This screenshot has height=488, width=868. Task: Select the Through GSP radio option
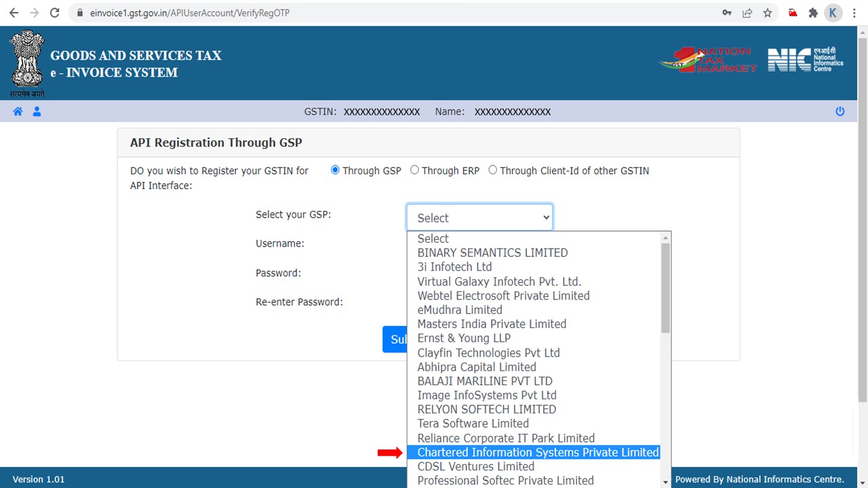[x=335, y=170]
